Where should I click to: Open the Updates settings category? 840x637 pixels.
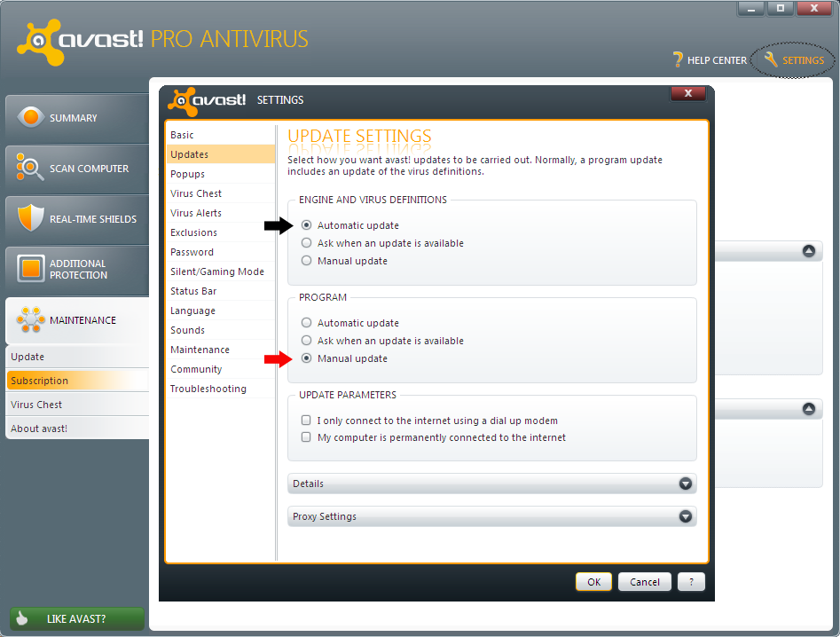click(x=221, y=154)
